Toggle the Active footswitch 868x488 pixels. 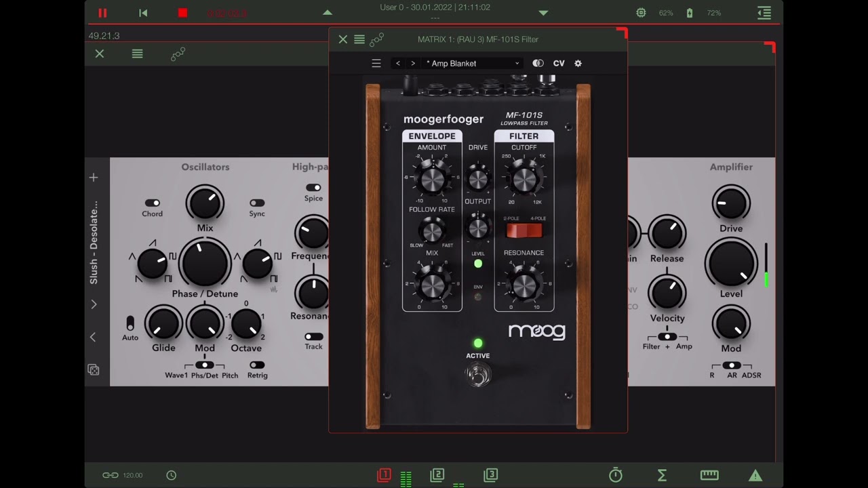(x=478, y=375)
